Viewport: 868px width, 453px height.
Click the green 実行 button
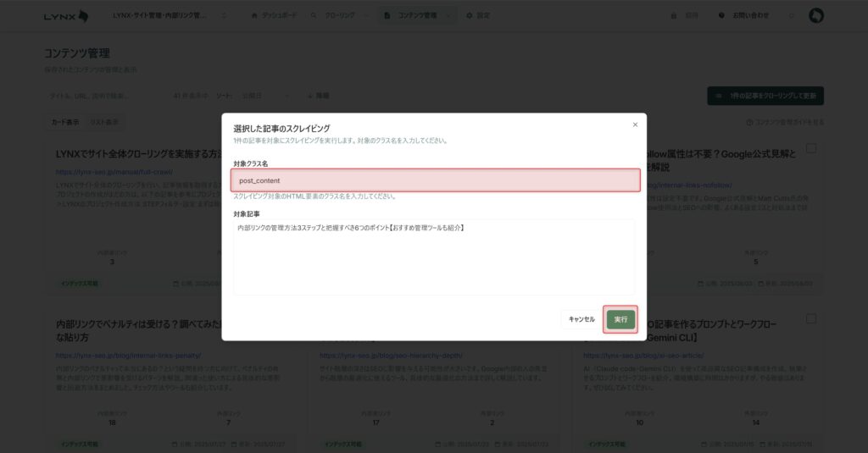(620, 320)
